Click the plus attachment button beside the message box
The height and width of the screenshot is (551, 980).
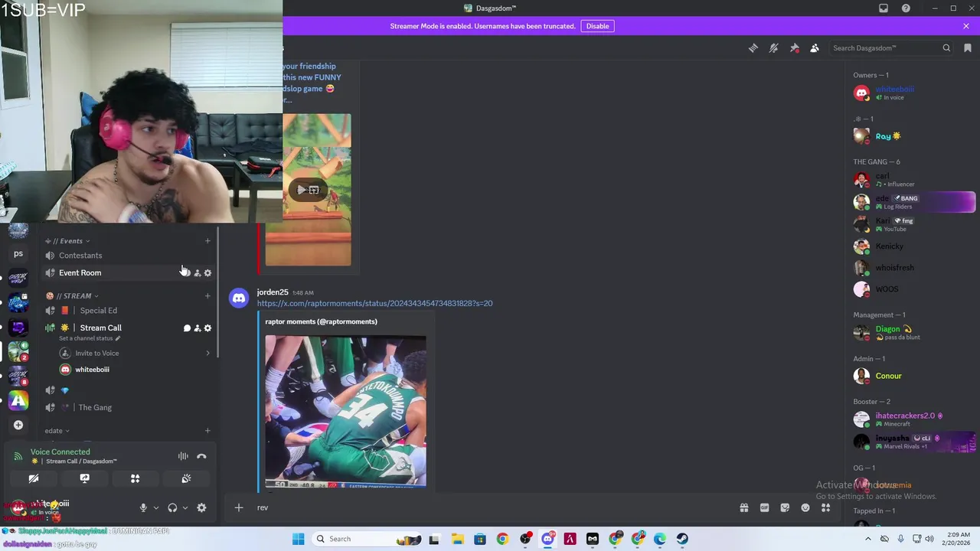[x=239, y=507]
